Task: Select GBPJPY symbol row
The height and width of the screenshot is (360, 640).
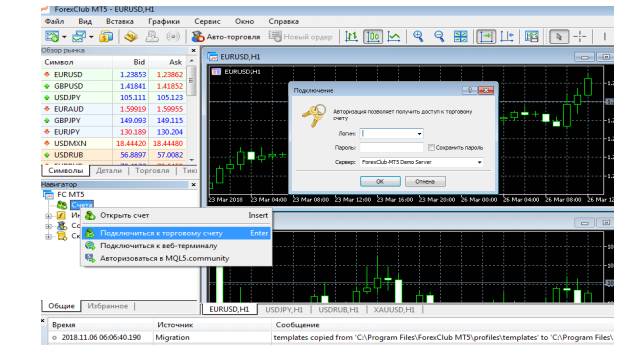Action: tap(113, 120)
